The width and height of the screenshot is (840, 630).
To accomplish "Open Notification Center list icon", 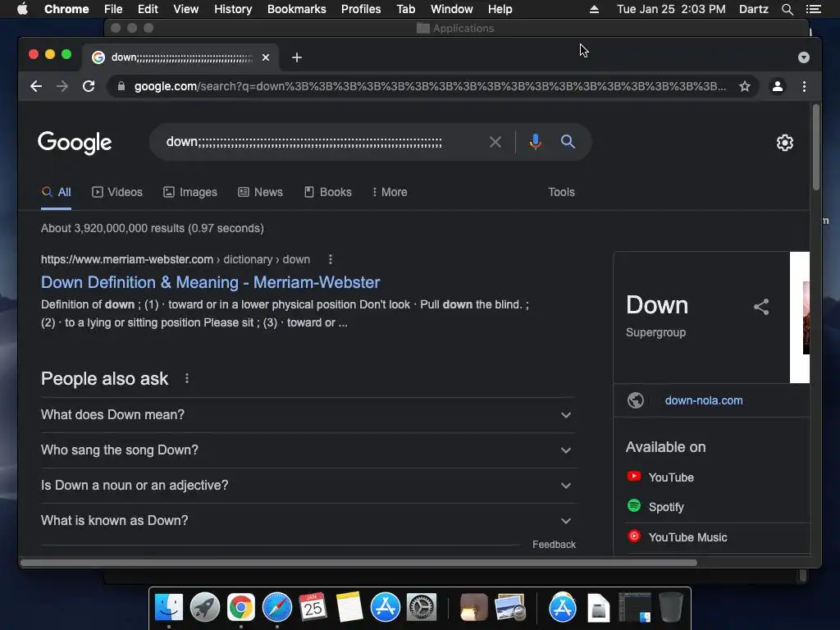I will pos(814,9).
